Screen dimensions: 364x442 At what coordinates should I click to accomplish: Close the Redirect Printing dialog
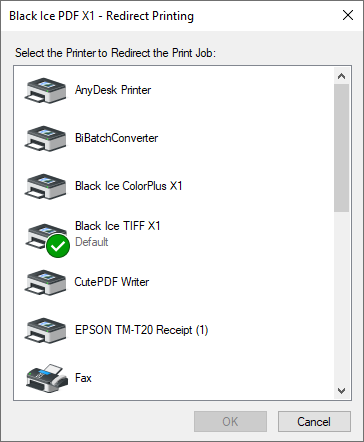[x=348, y=15]
